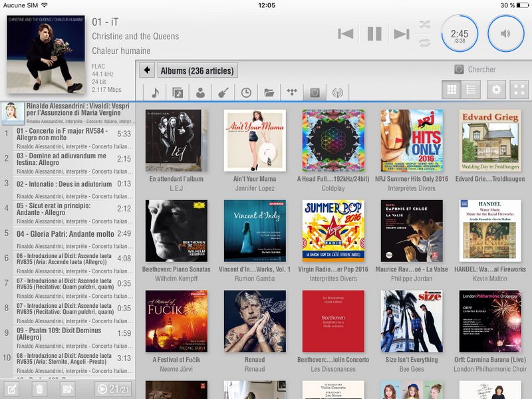Delete the playlist using the trash icon
This screenshot has height=399, width=532.
[39, 389]
